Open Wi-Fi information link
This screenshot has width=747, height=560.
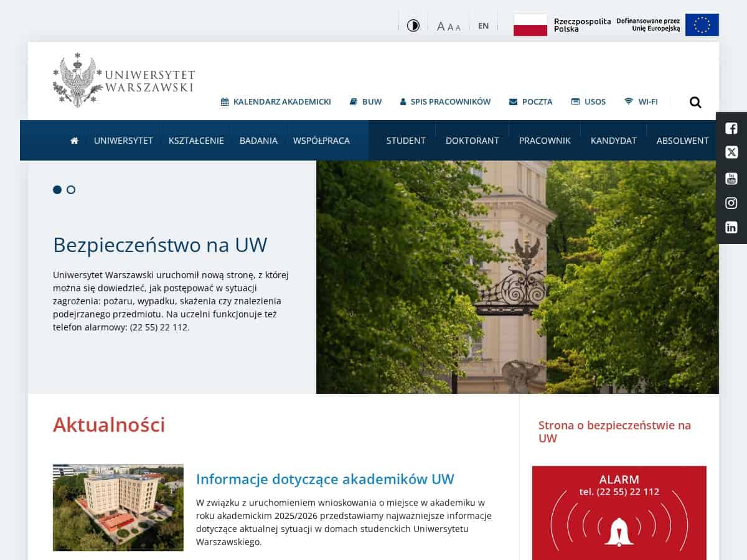(641, 101)
